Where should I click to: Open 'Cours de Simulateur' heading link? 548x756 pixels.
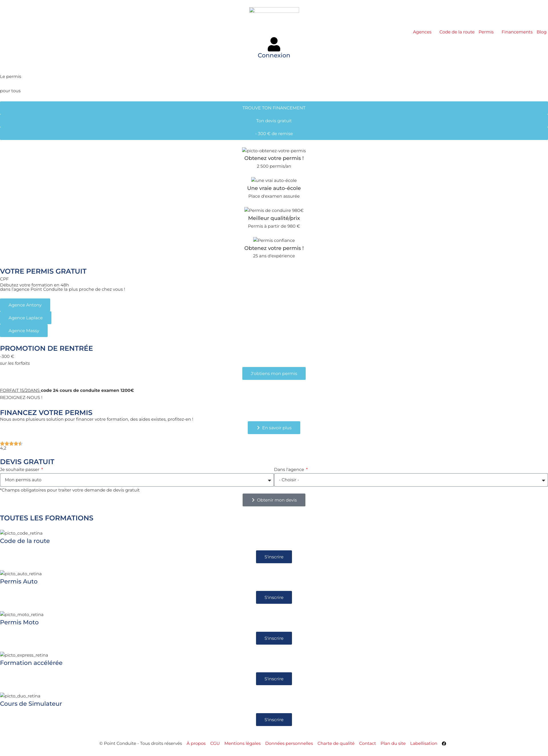(x=31, y=704)
